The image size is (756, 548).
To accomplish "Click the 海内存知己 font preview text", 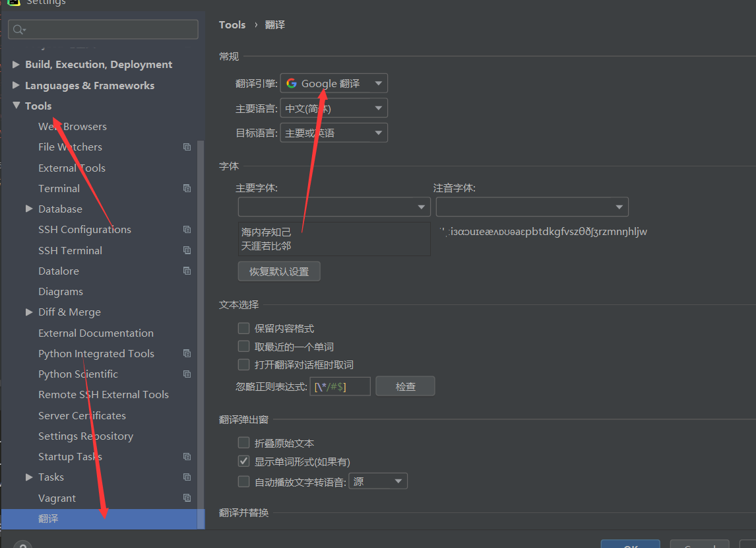I will 266,232.
